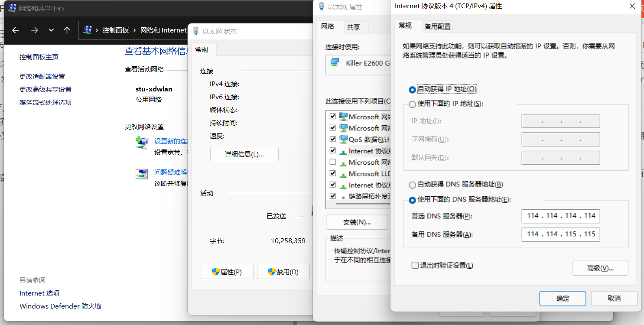Select the 网络和 Internet breadcrumb
The width and height of the screenshot is (644, 325).
[163, 30]
